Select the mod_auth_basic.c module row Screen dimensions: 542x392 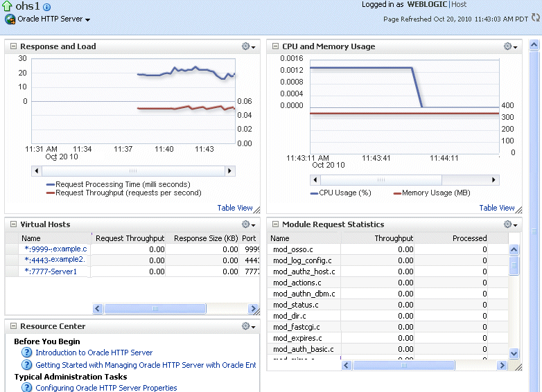388,349
